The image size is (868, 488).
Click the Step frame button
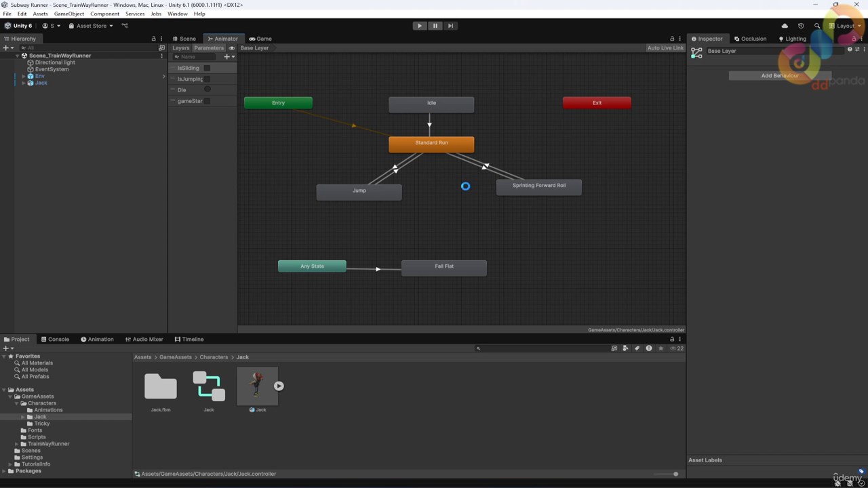(451, 26)
